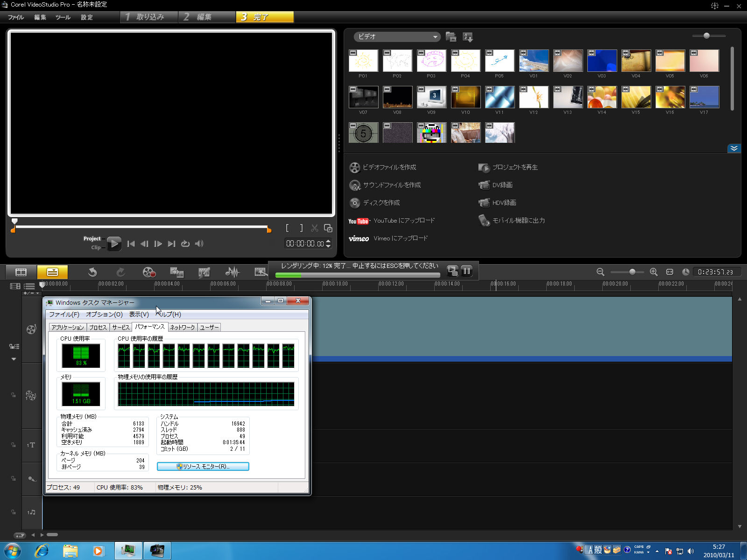Click the Mark-out bracket button
747x560 pixels.
tap(301, 228)
